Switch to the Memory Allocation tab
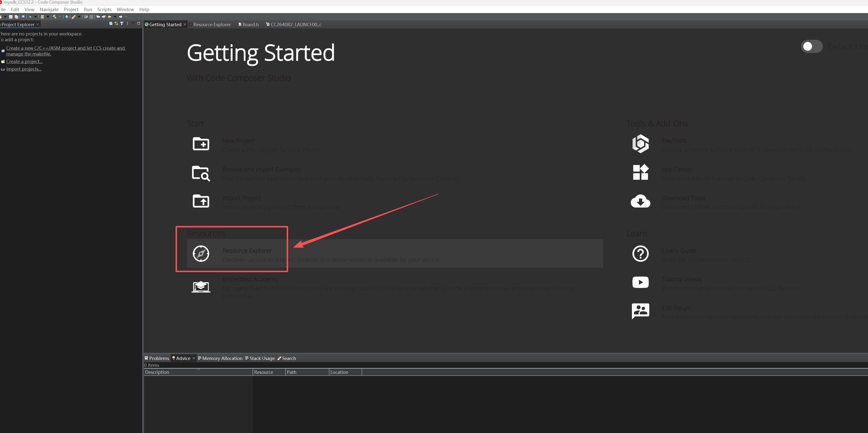Screen dimensions: 868x433 pyautogui.click(x=222, y=358)
